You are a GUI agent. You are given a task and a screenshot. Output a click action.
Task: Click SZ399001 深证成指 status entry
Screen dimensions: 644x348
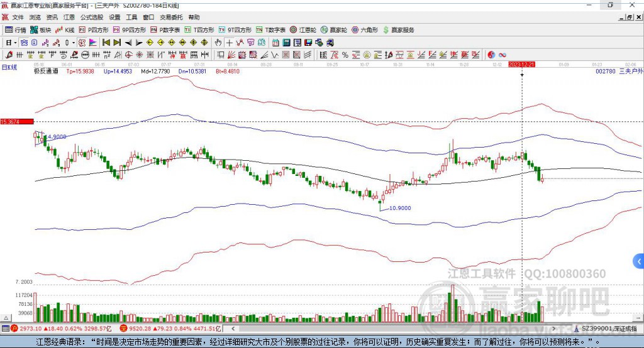coord(606,329)
